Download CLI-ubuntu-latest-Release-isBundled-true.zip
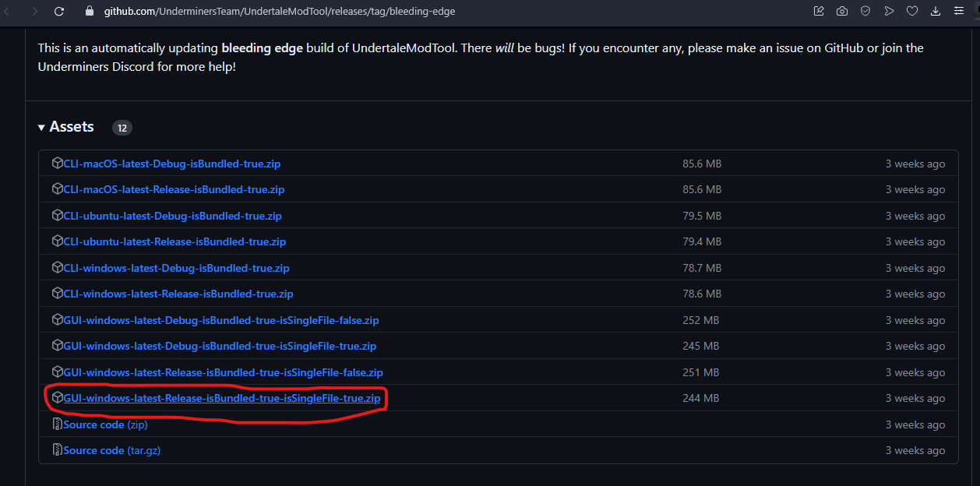The height and width of the screenshot is (486, 980). 174,241
